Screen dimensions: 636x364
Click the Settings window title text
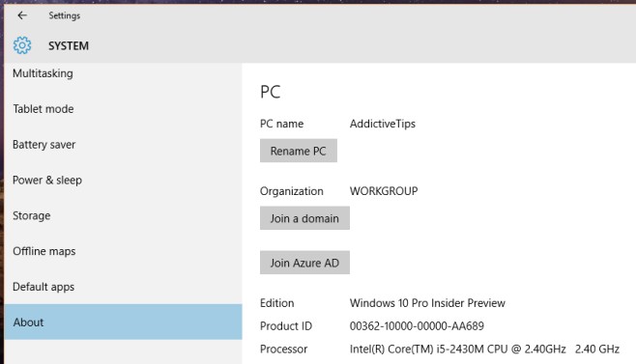coord(65,15)
